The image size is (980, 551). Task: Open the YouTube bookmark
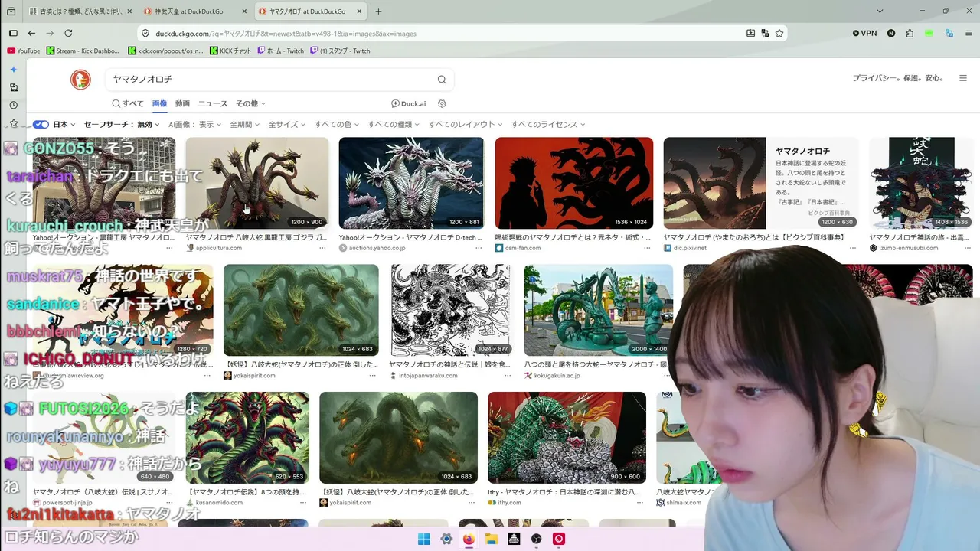pyautogui.click(x=24, y=51)
